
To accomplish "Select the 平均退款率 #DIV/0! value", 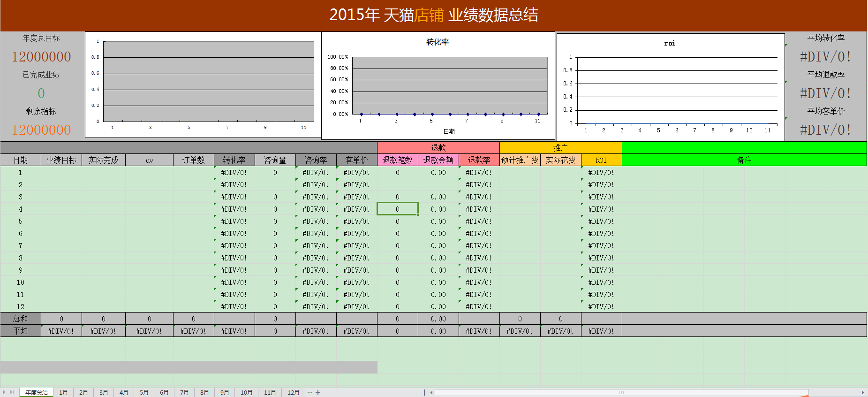I will pos(826,93).
